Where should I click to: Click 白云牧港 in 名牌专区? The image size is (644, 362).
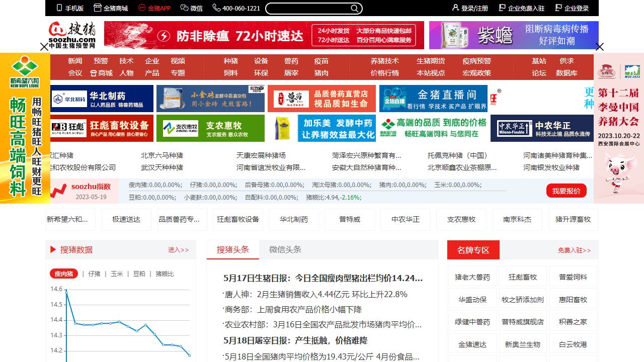pos(573,344)
